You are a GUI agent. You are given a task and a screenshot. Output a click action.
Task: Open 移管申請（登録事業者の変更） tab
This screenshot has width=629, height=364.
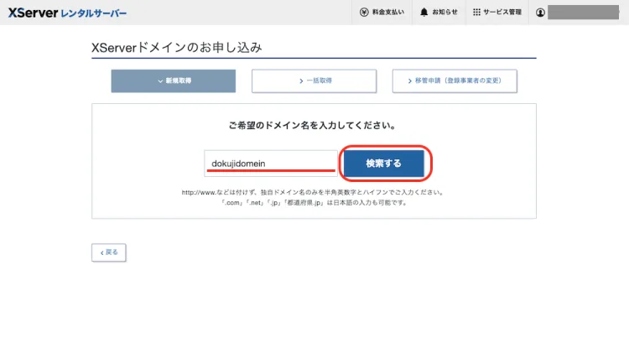click(x=455, y=81)
